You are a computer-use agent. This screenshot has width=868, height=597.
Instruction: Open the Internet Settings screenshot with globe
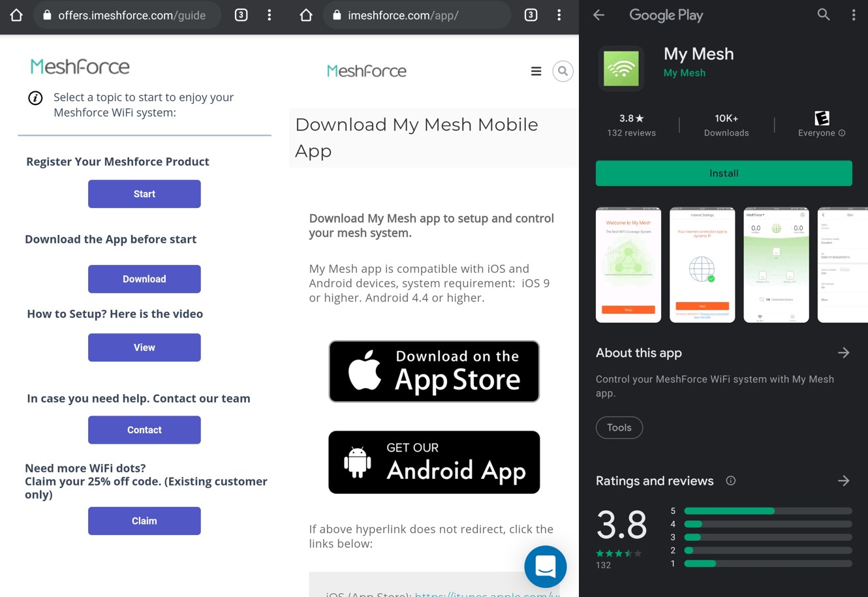point(702,265)
